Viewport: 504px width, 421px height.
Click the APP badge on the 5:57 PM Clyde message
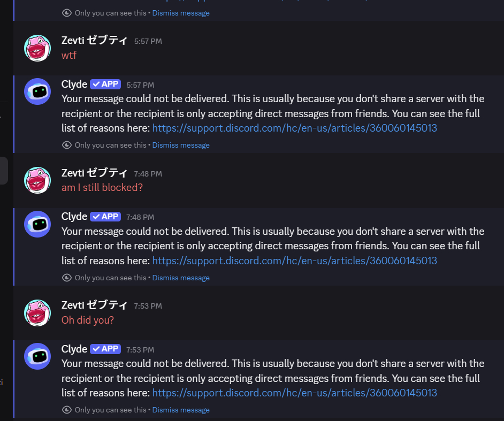(x=105, y=84)
